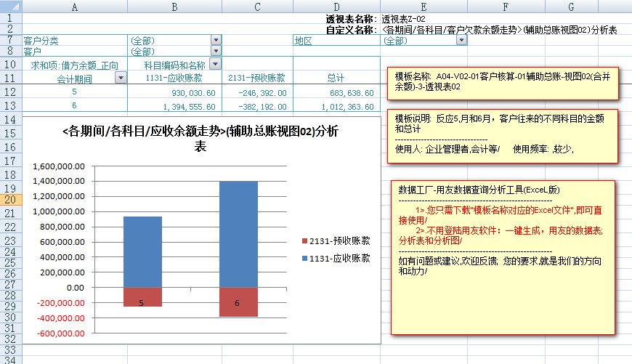This screenshot has height=364, width=632.
Task: Click the 求和项:借方余额_正向 field cell
Action: click(74, 65)
